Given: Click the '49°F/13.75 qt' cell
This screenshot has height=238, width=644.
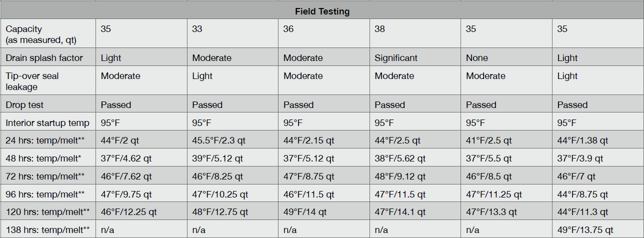Looking at the screenshot, I should click(585, 230).
